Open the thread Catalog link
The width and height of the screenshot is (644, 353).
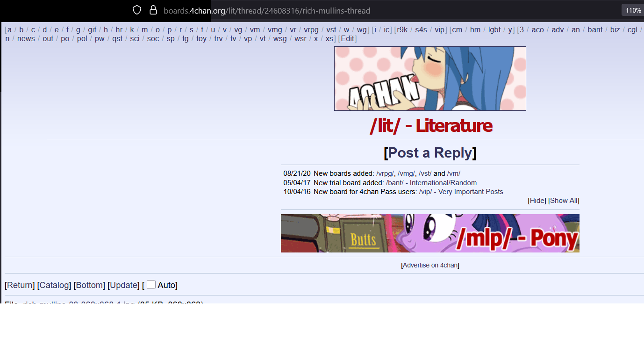coord(54,285)
